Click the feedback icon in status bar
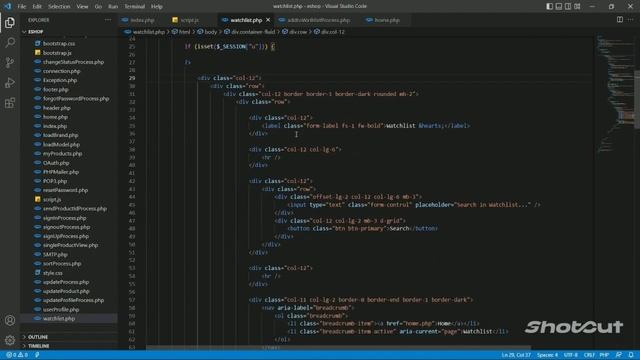The width and height of the screenshot is (640, 360). tap(619, 355)
